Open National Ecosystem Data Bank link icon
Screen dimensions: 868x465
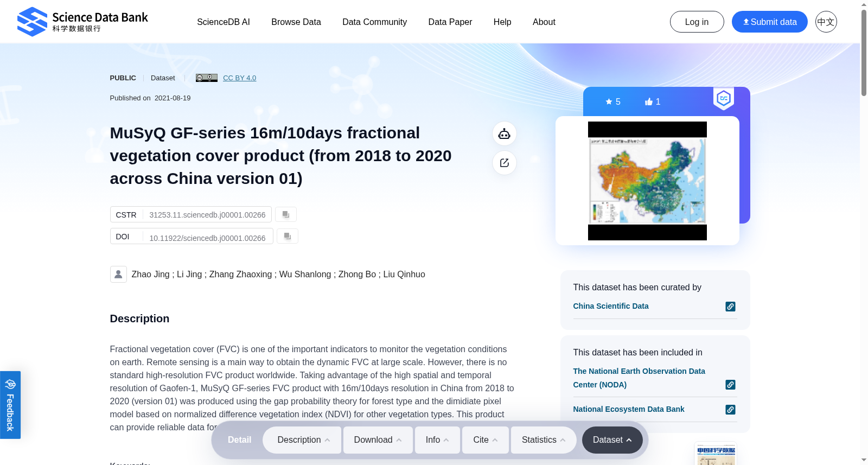[731, 410]
